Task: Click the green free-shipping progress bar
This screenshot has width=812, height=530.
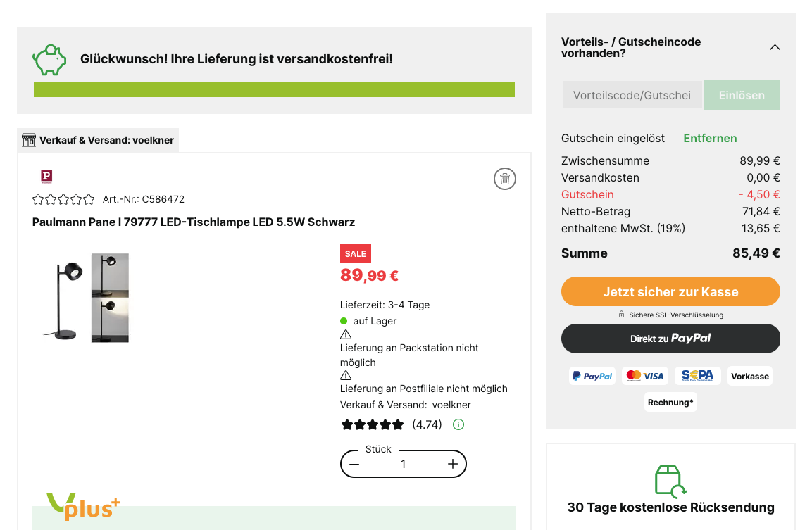Action: (274, 90)
